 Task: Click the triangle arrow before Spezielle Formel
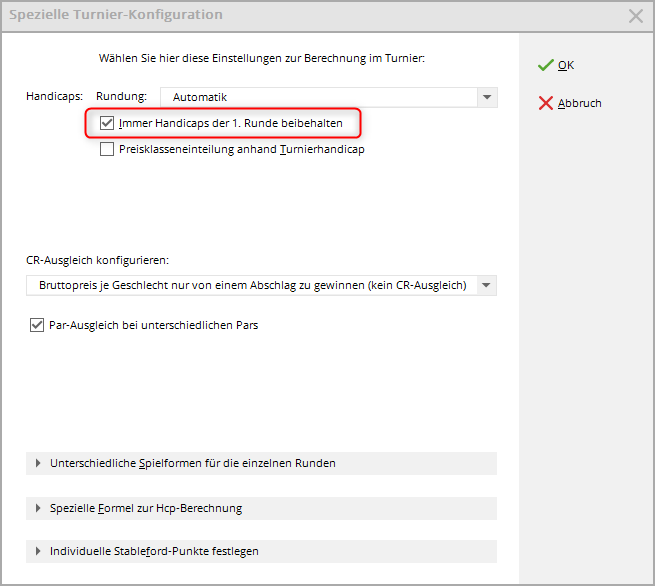[38, 508]
